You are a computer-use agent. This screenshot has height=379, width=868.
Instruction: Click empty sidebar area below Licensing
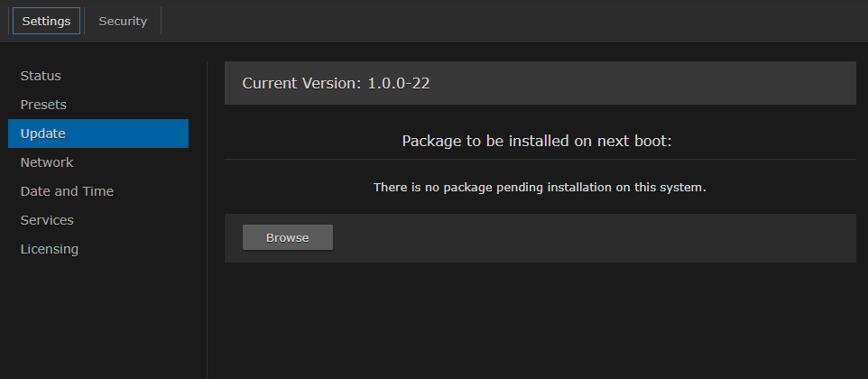click(97, 316)
